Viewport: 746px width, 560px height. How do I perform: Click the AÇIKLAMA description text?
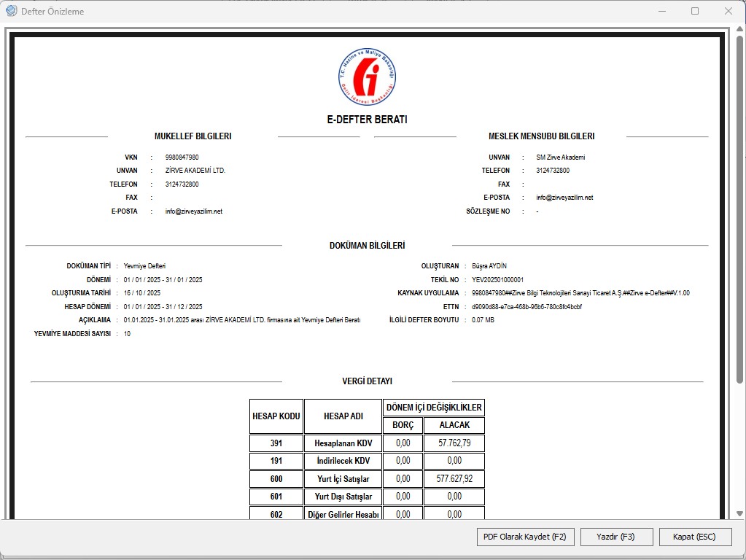pyautogui.click(x=241, y=319)
